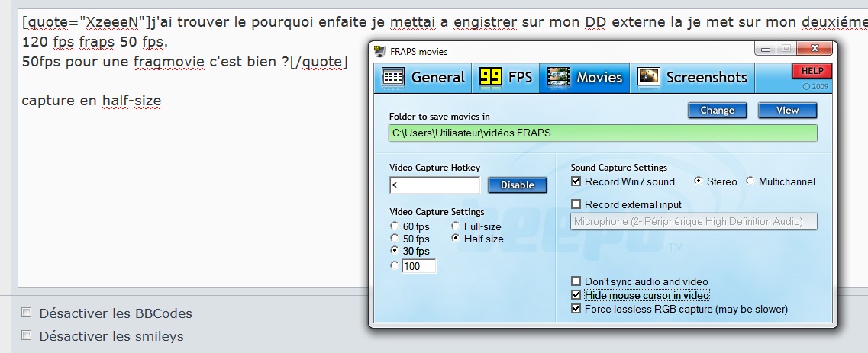Click the FRAPS title bar icon
Screen dimensions: 868x353
(x=379, y=52)
